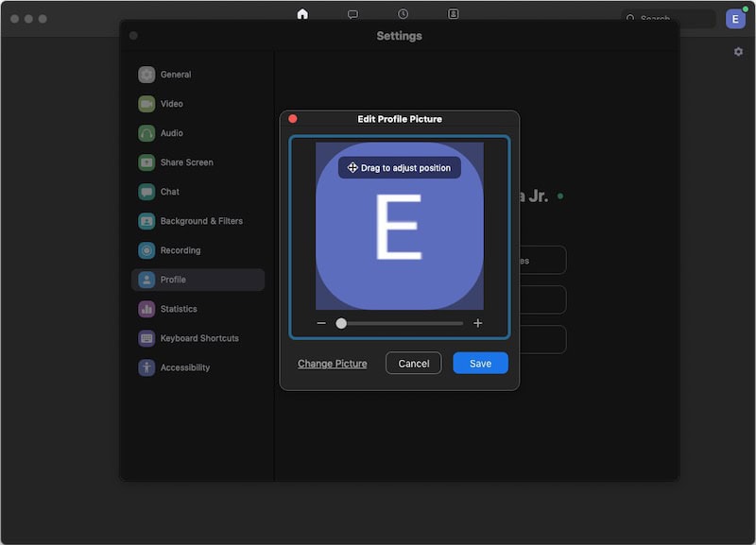Click Drag to adjust position label
Image resolution: width=756 pixels, height=545 pixels.
point(406,168)
